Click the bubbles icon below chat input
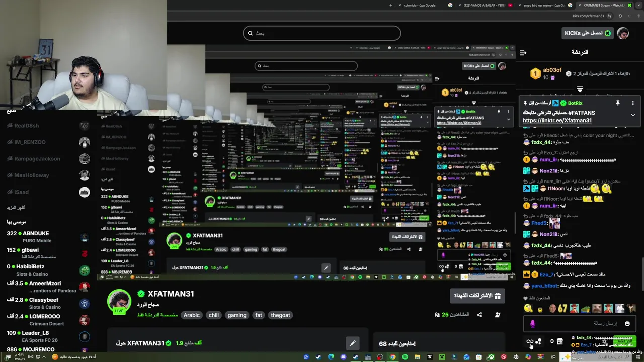Image resolution: width=644 pixels, height=362 pixels. coord(538,342)
